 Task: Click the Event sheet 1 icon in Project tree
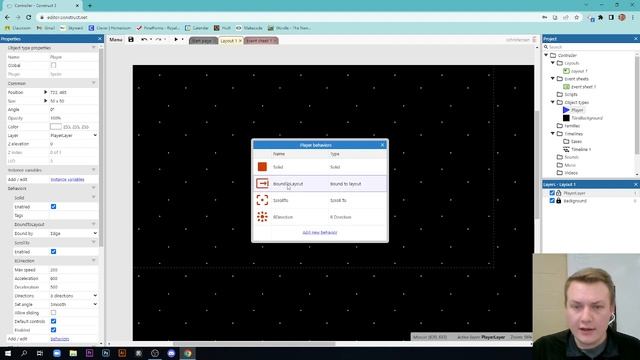coord(566,87)
